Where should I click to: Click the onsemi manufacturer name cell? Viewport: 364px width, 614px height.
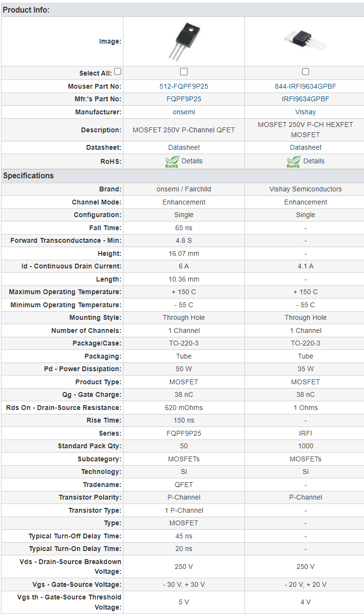click(x=184, y=112)
